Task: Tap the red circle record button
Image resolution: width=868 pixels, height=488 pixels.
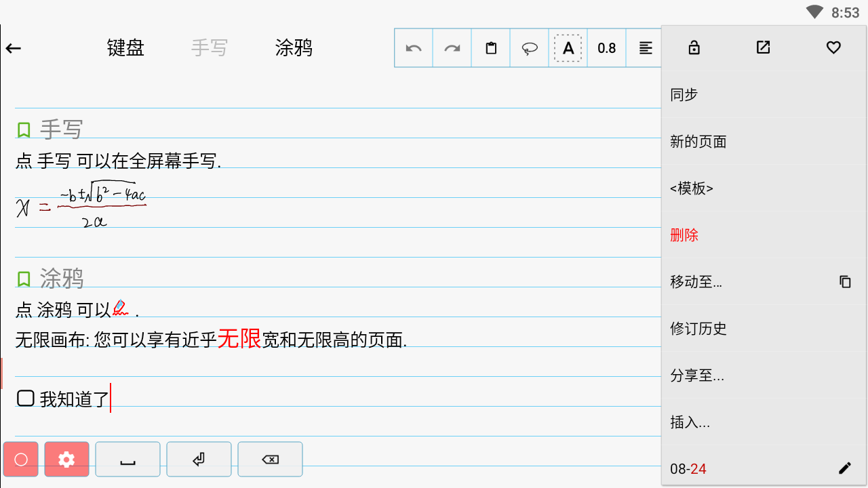Action: point(21,460)
